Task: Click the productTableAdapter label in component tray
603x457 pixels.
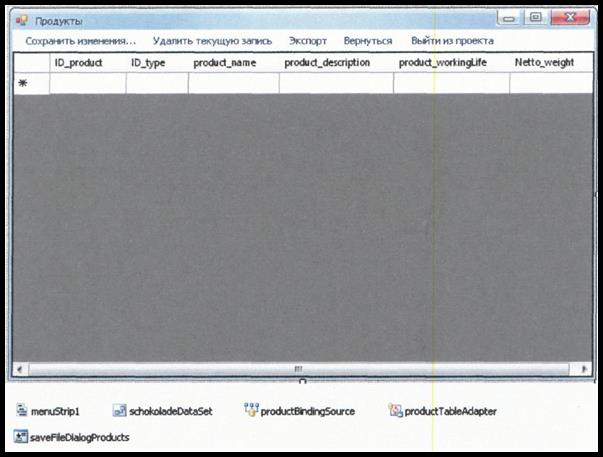Action: [450, 412]
